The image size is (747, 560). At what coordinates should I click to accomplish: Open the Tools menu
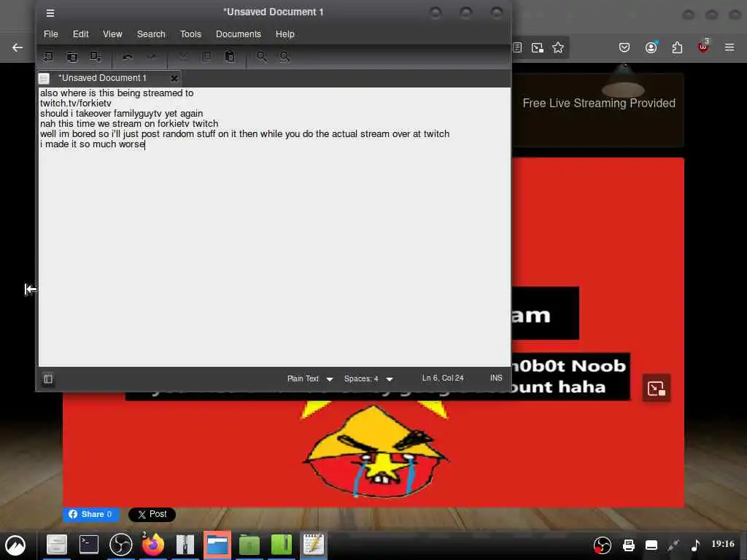coord(190,34)
